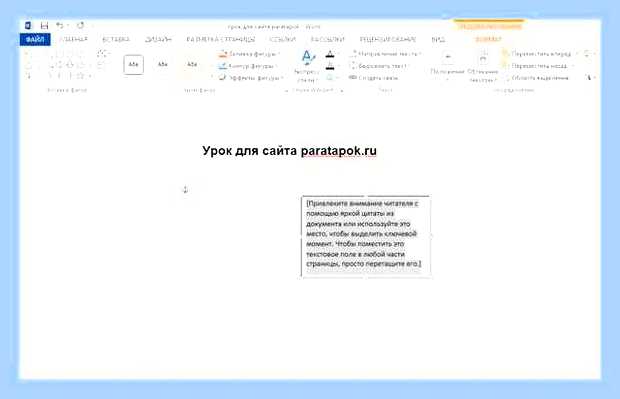Open the Переместить вперед dropdown arrow
Viewport: 620px width, 399px height.
click(x=577, y=54)
